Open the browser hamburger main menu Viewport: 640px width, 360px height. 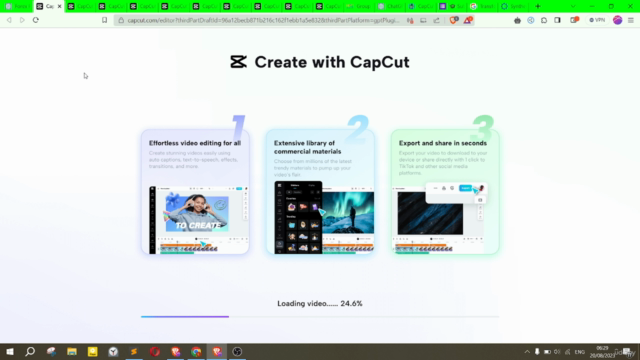pos(631,20)
